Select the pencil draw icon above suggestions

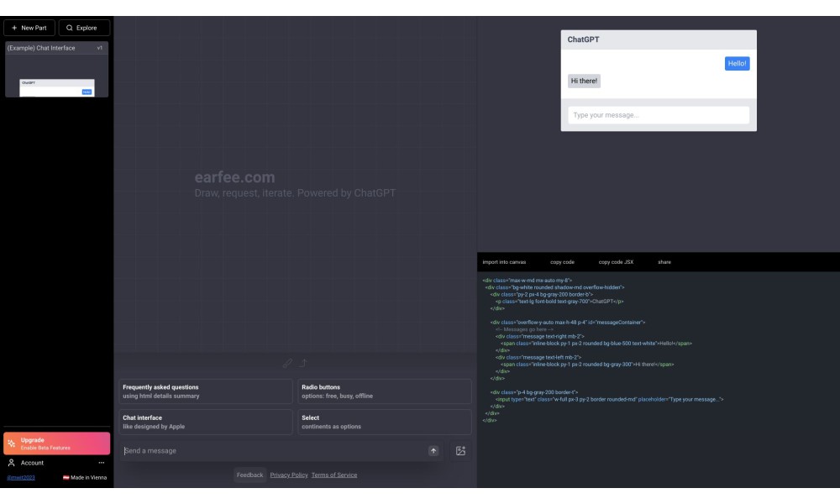click(287, 363)
